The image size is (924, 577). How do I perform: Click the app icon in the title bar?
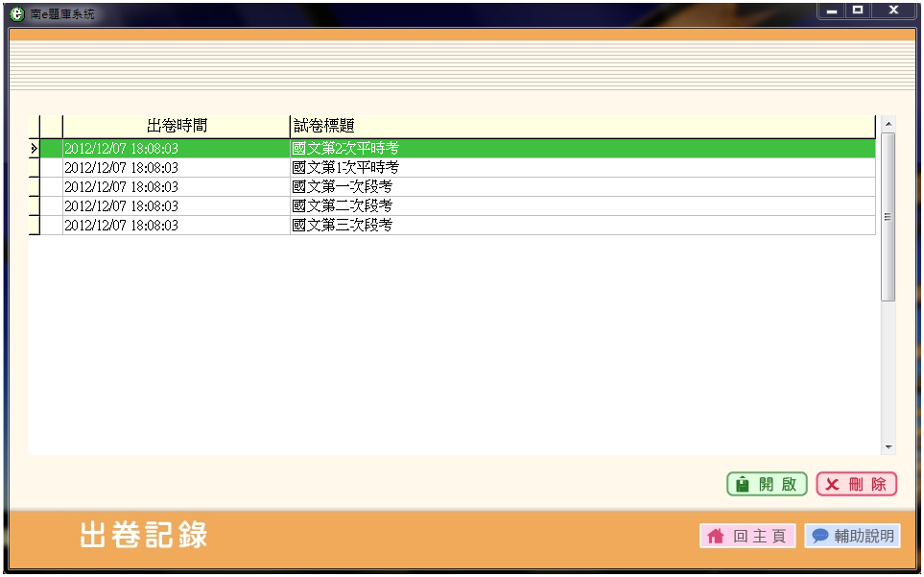click(16, 14)
